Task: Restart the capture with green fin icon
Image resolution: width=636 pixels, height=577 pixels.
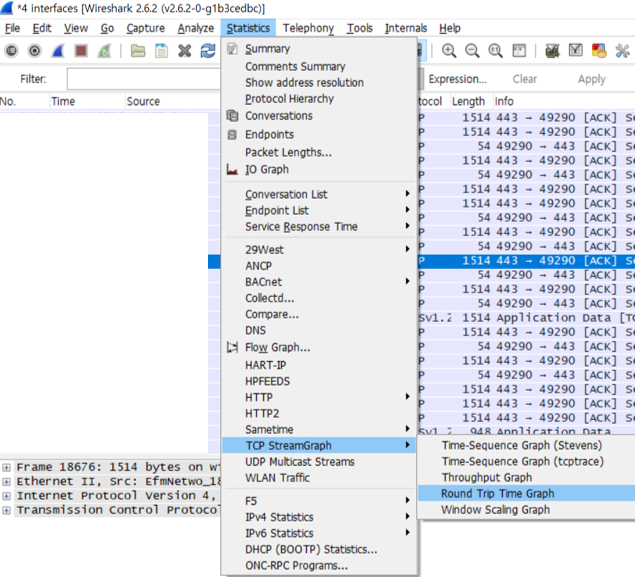Action: tap(104, 51)
